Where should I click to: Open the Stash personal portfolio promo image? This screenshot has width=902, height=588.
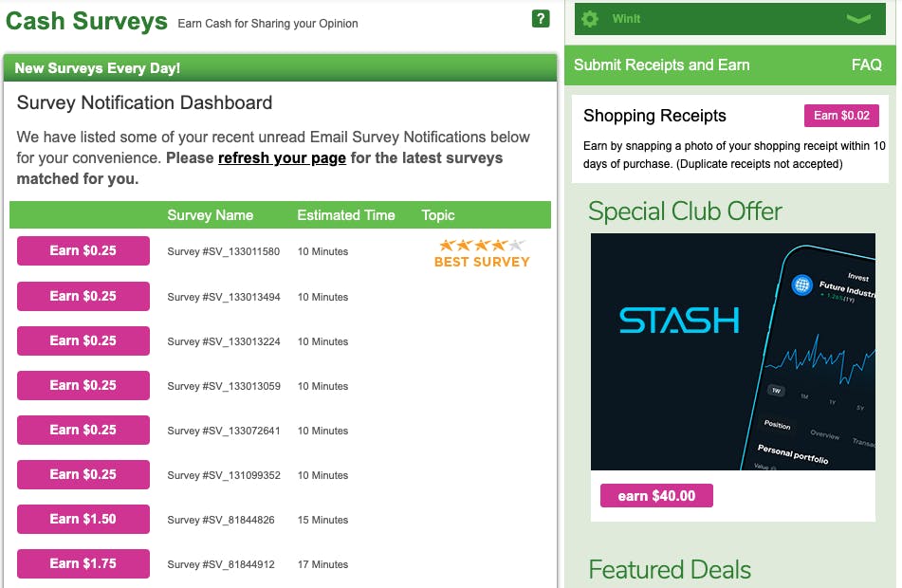pos(732,352)
